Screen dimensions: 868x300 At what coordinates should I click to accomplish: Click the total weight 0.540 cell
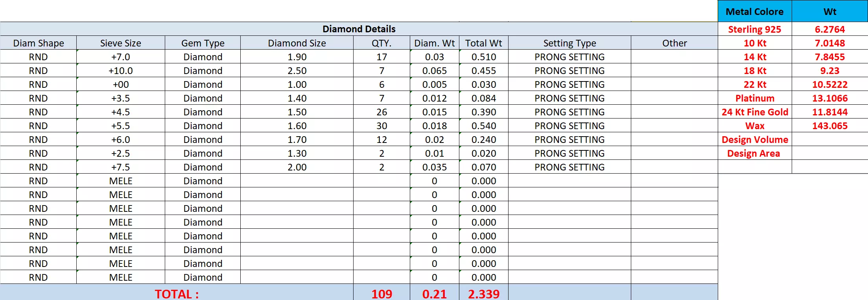click(x=483, y=126)
